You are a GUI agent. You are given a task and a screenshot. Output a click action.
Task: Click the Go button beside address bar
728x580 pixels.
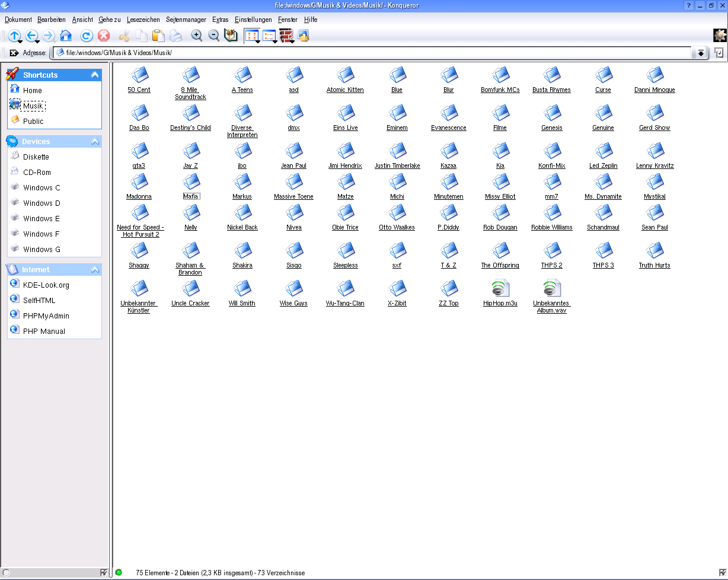[719, 53]
